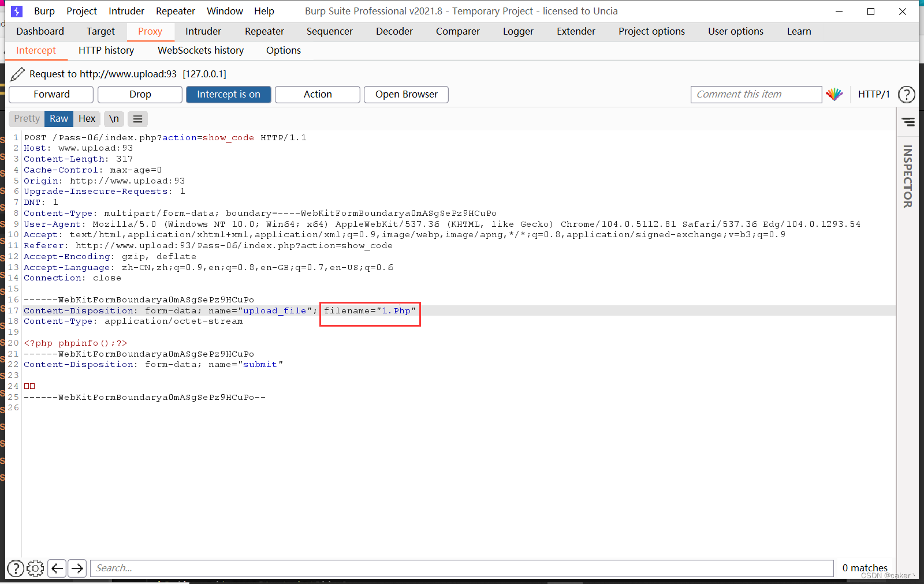Switch to Hex view
Viewport: 924px width, 584px height.
pyautogui.click(x=87, y=119)
